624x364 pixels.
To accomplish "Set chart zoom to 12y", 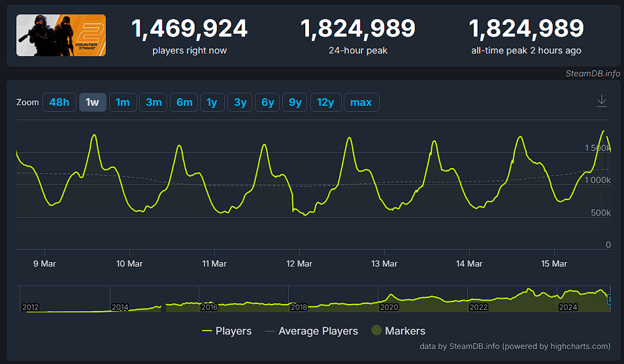I will [325, 103].
